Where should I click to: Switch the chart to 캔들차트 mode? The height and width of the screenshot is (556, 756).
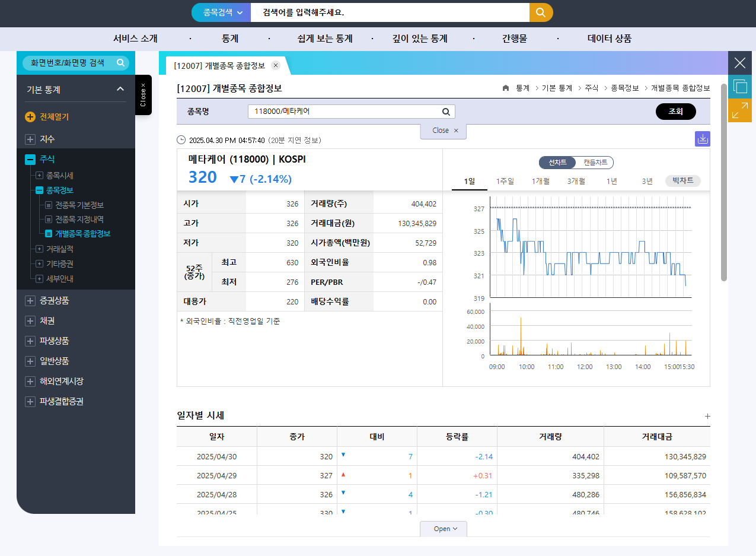595,163
